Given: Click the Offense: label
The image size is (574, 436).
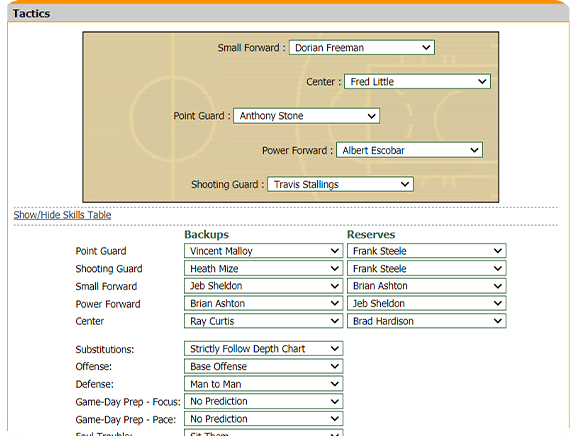Looking at the screenshot, I should 93,366.
